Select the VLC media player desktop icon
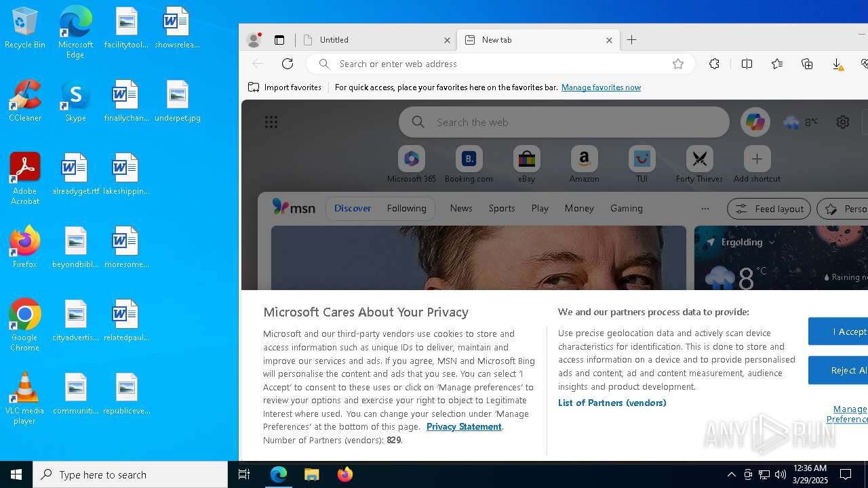 point(24,399)
